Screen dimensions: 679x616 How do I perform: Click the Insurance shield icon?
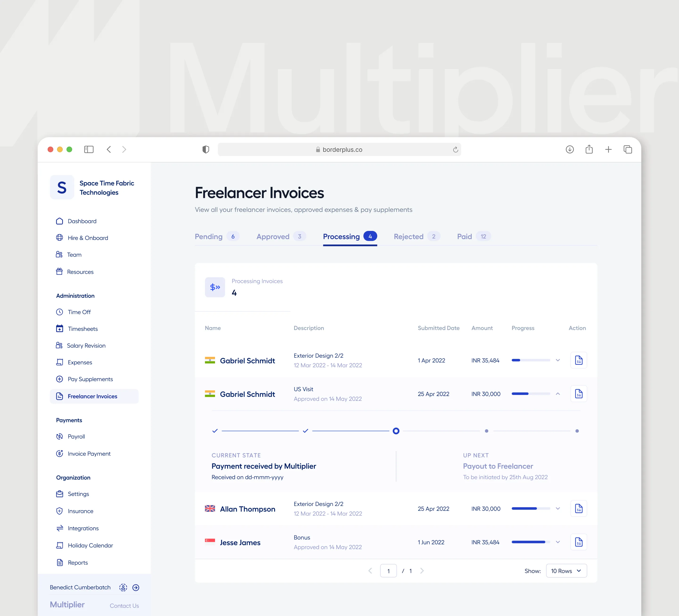click(60, 511)
